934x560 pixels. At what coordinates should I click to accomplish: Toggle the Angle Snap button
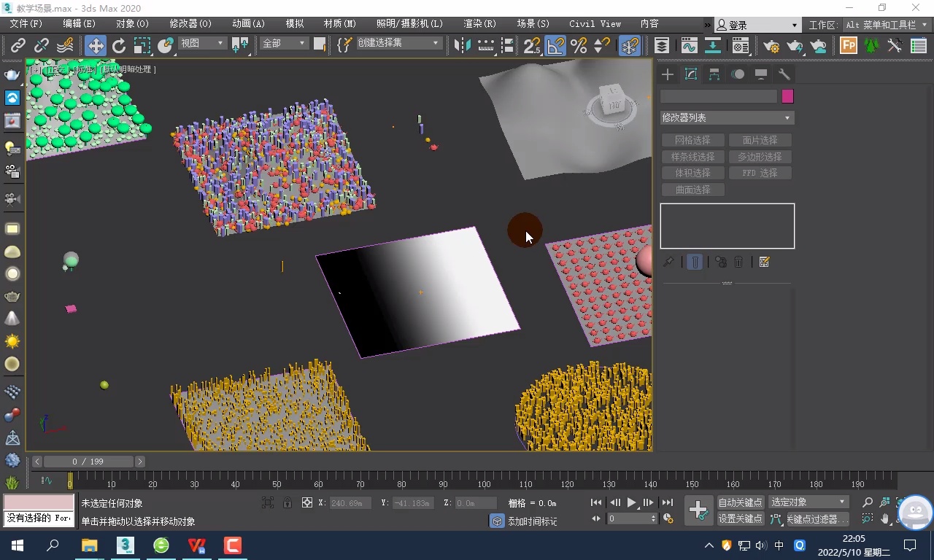[x=555, y=46]
